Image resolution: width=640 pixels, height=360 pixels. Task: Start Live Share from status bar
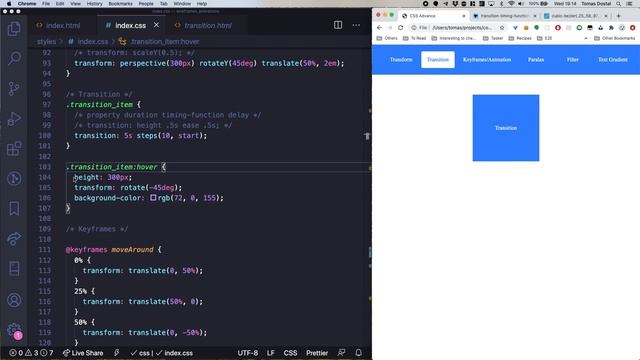pyautogui.click(x=83, y=353)
